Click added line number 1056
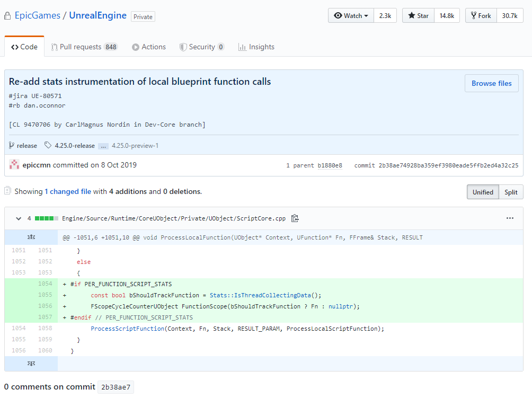This screenshot has width=532, height=398. pos(45,306)
